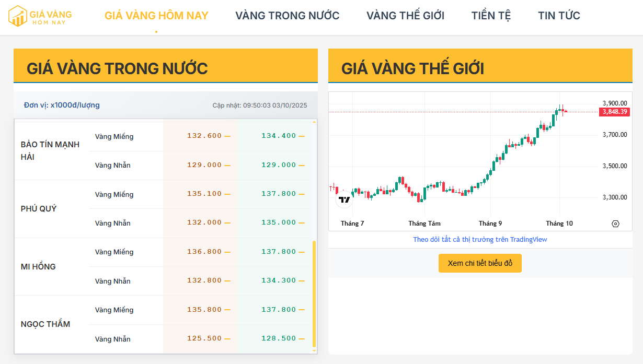Click the price table's scroll-down arrow
Viewport: 643px width, 364px height.
pyautogui.click(x=314, y=350)
